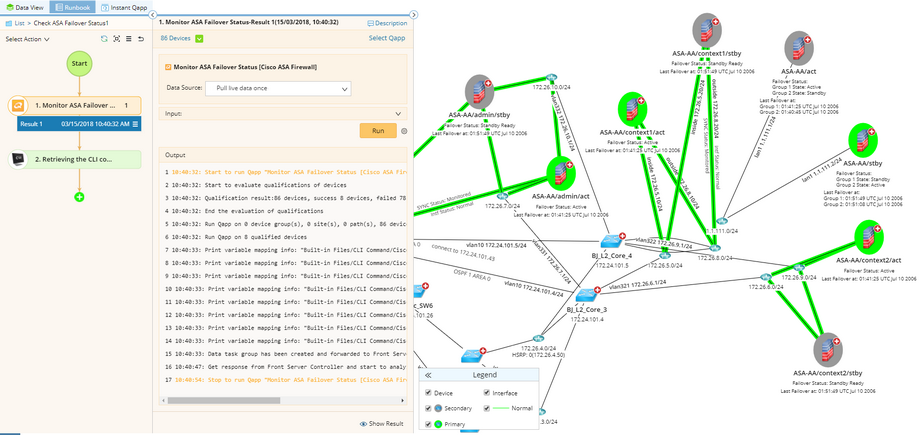923x435 pixels.
Task: Click green Normal line swatch in Legend
Action: (x=501, y=408)
